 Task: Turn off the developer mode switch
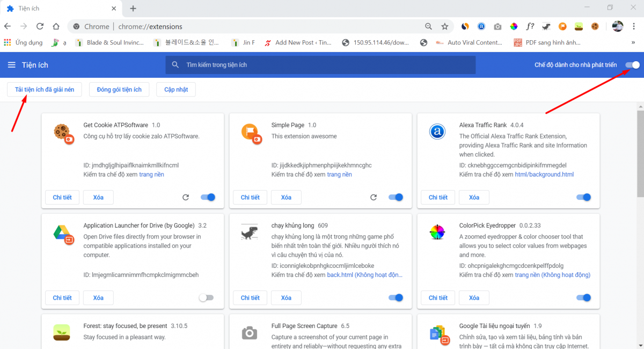[633, 65]
